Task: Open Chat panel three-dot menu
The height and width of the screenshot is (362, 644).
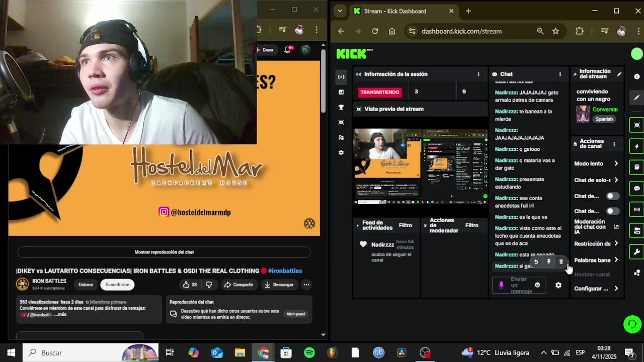Action: click(x=560, y=74)
